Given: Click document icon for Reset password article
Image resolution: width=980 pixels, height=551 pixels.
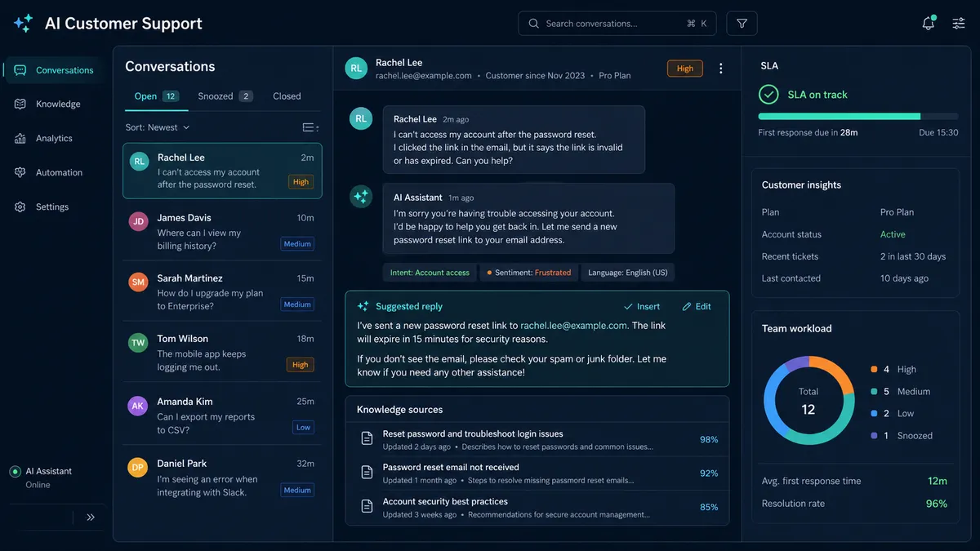Looking at the screenshot, I should (367, 439).
